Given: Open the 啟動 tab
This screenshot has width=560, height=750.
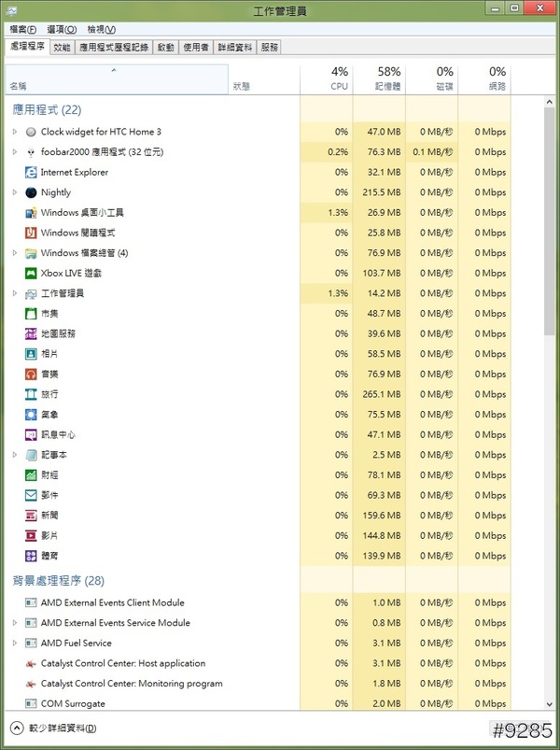Looking at the screenshot, I should [x=165, y=47].
